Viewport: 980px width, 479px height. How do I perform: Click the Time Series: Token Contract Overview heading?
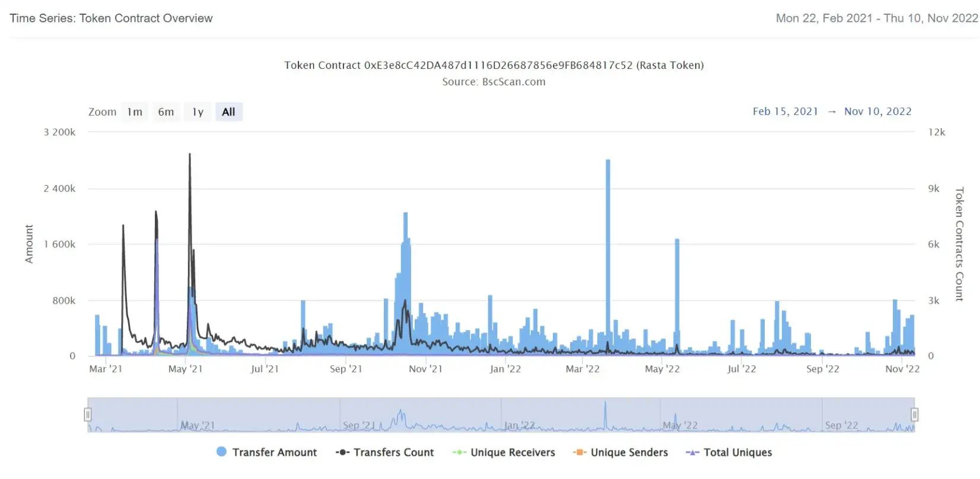111,18
